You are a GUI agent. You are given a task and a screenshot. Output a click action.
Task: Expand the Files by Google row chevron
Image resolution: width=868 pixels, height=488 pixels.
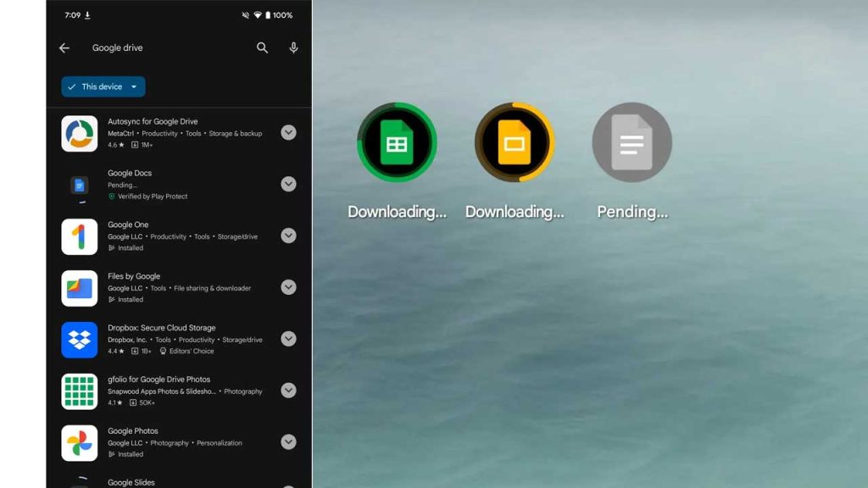(288, 287)
